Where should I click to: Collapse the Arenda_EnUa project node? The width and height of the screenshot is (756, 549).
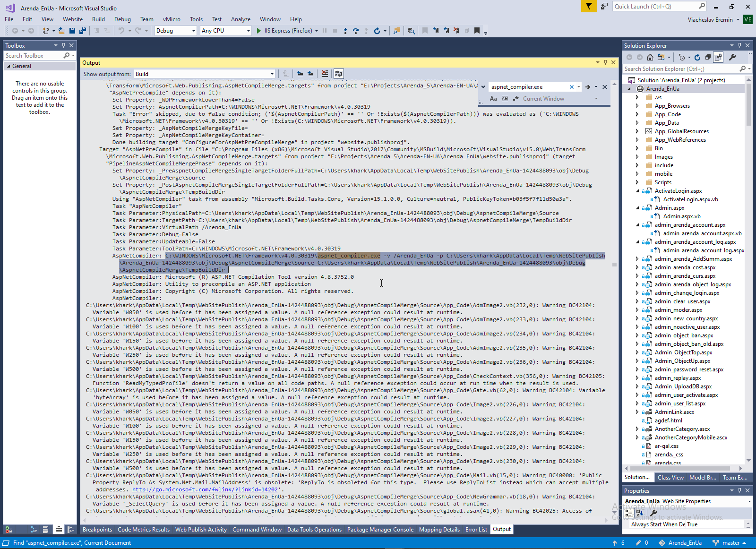pyautogui.click(x=629, y=89)
